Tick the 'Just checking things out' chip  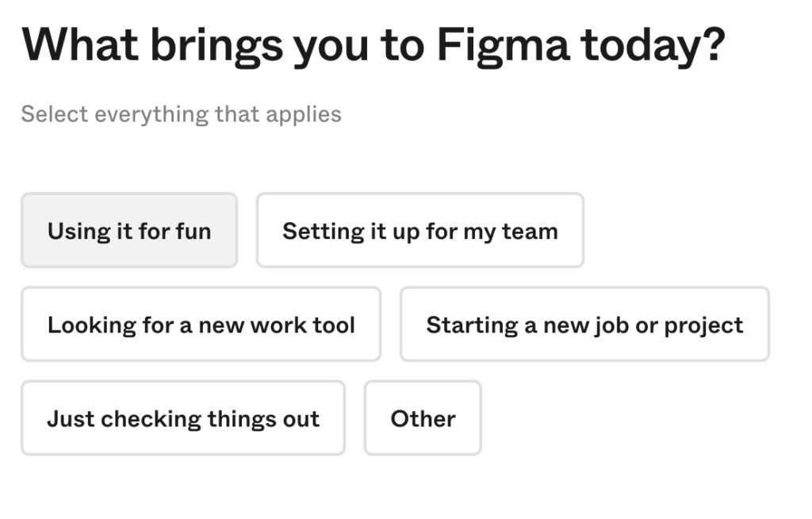[183, 418]
